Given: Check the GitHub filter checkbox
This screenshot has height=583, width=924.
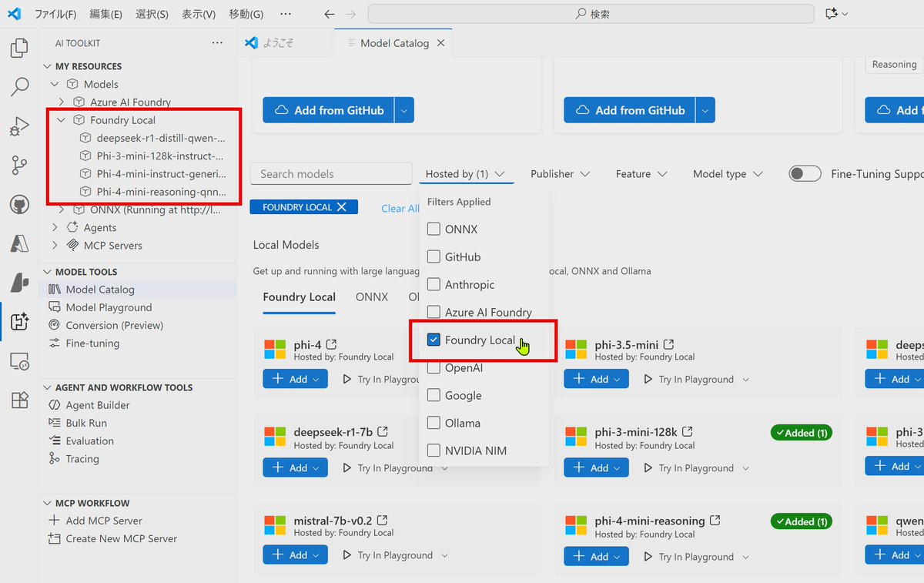Looking at the screenshot, I should click(x=434, y=256).
